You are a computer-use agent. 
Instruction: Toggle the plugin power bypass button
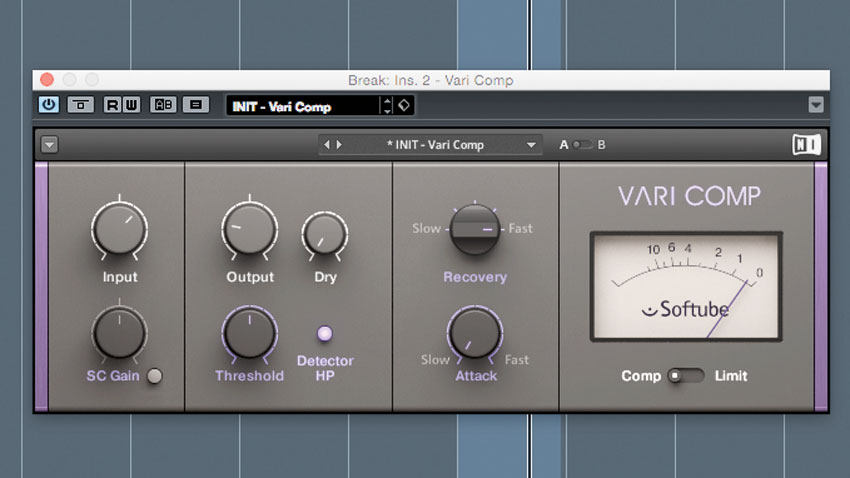(49, 104)
